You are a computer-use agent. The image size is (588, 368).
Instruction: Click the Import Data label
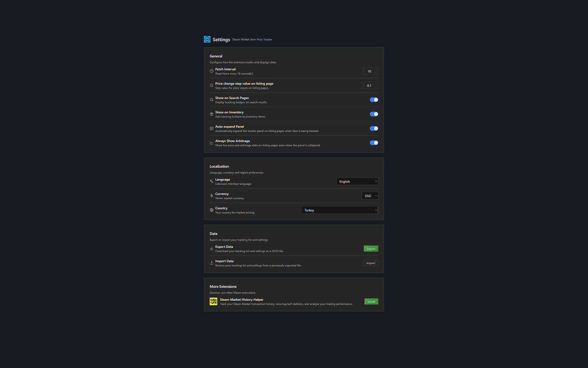tap(225, 261)
